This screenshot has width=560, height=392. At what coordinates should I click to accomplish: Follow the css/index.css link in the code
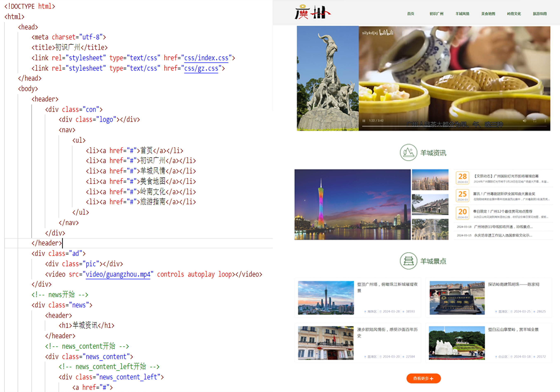click(x=206, y=58)
